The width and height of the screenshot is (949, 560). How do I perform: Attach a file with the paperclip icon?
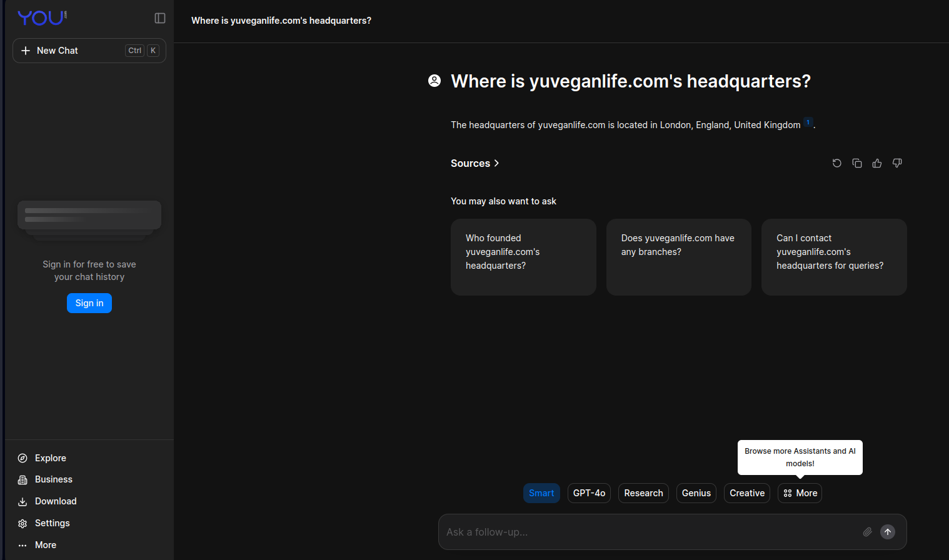click(868, 532)
